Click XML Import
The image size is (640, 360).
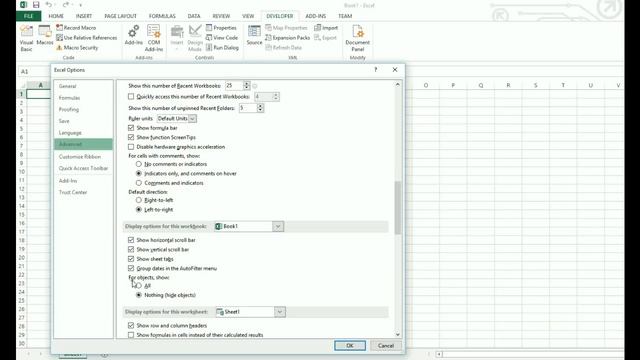pos(326,28)
